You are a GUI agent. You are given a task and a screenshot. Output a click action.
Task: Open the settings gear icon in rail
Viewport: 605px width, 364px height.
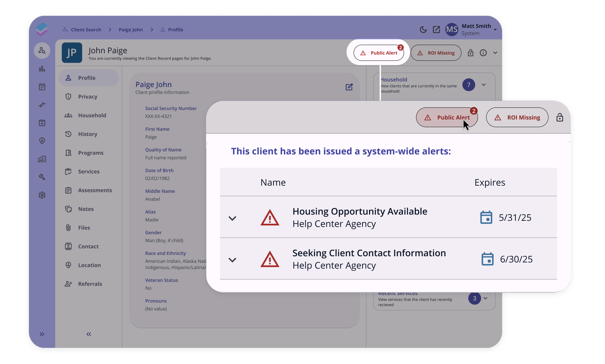click(x=42, y=195)
